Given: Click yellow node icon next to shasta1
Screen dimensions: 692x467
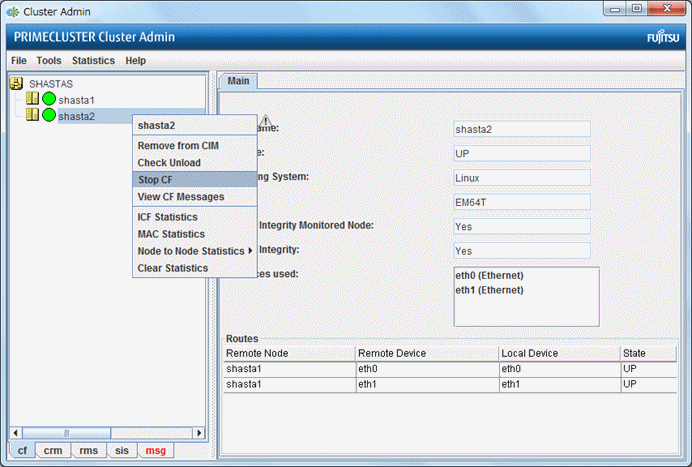Looking at the screenshot, I should 32,100.
